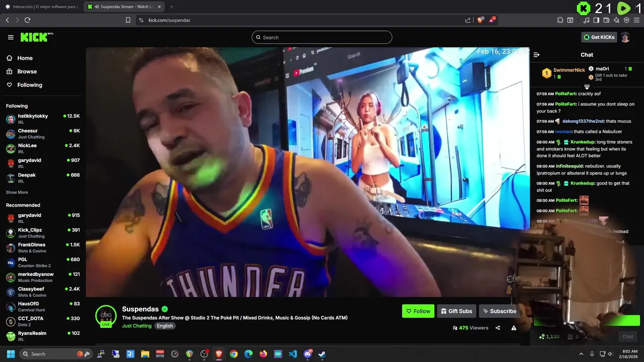Open RyansRealm IRL channel
The image size is (644, 362).
43,336
